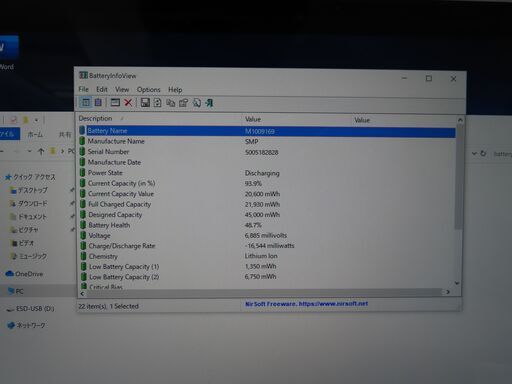Open ドキュメント in the navigation pane
This screenshot has height=384, width=512.
click(x=28, y=217)
